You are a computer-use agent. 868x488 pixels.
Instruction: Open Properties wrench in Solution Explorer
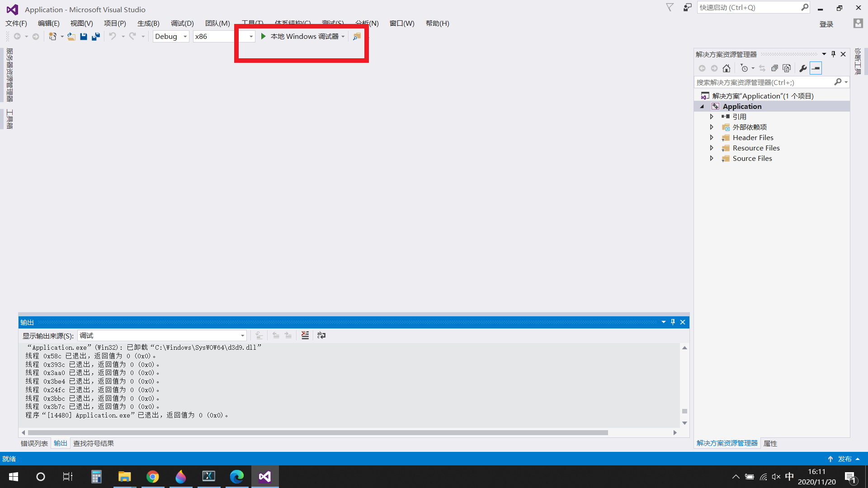pyautogui.click(x=803, y=68)
